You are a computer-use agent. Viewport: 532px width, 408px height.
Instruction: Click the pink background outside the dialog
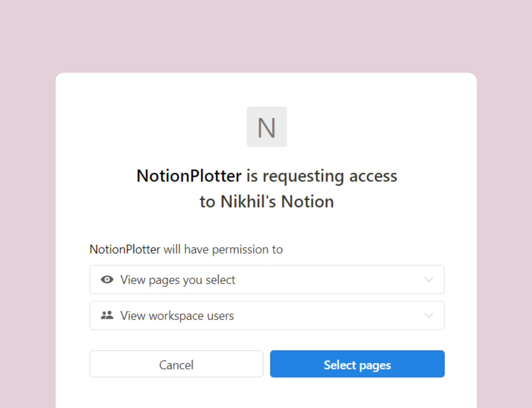point(266,35)
